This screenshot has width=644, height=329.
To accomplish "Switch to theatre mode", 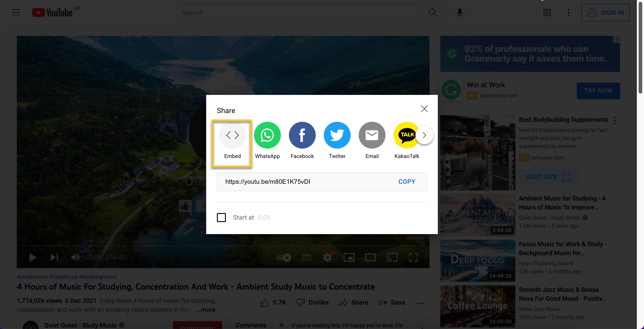I will 370,257.
